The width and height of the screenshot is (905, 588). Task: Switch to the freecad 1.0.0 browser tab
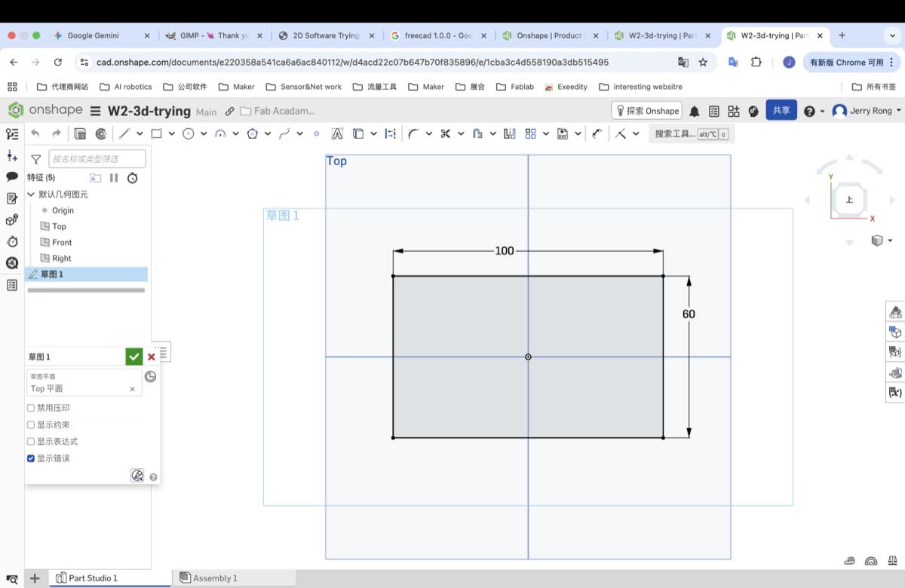coord(438,35)
